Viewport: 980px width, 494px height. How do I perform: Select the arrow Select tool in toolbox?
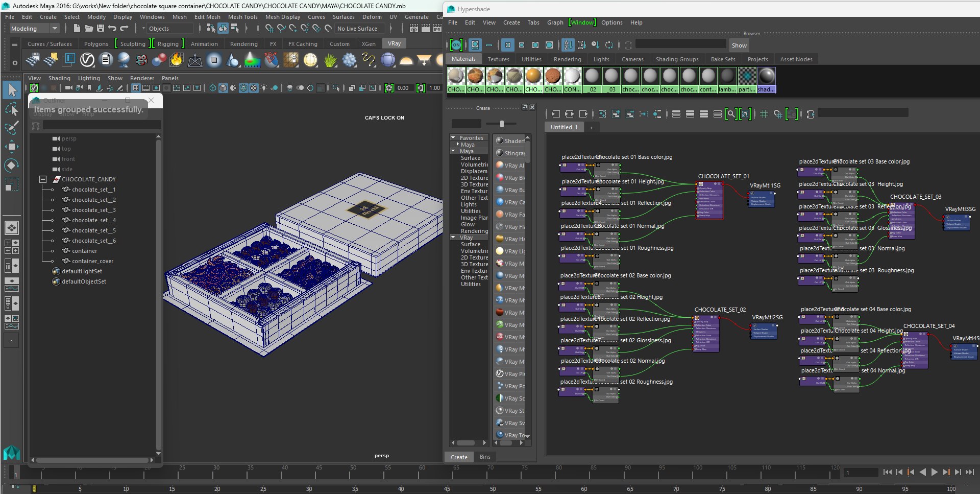12,90
